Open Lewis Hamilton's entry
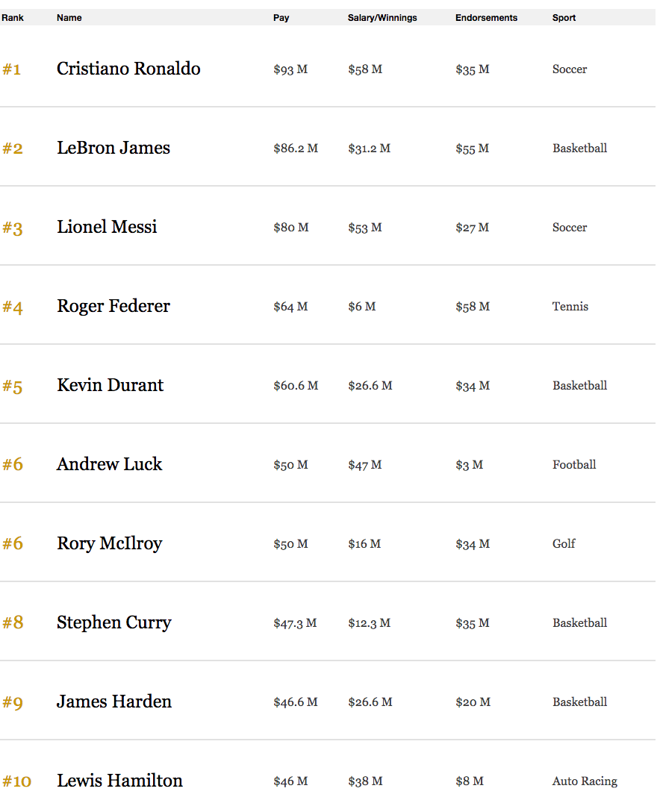This screenshot has width=660, height=812. [x=119, y=781]
